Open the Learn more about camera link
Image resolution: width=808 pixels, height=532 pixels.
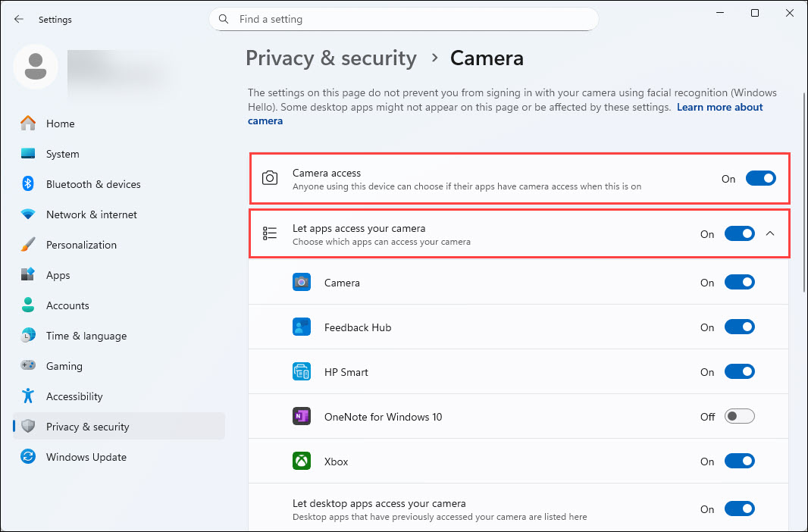click(719, 108)
